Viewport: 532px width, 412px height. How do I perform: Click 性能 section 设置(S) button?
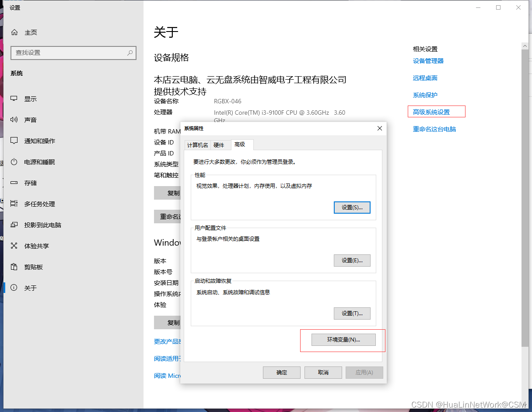[352, 207]
